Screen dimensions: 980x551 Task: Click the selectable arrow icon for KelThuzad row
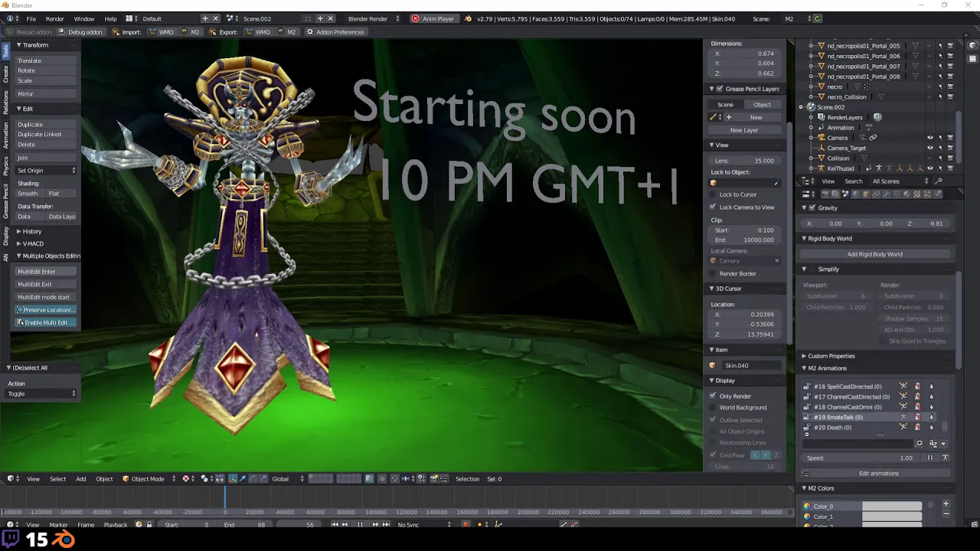(940, 168)
